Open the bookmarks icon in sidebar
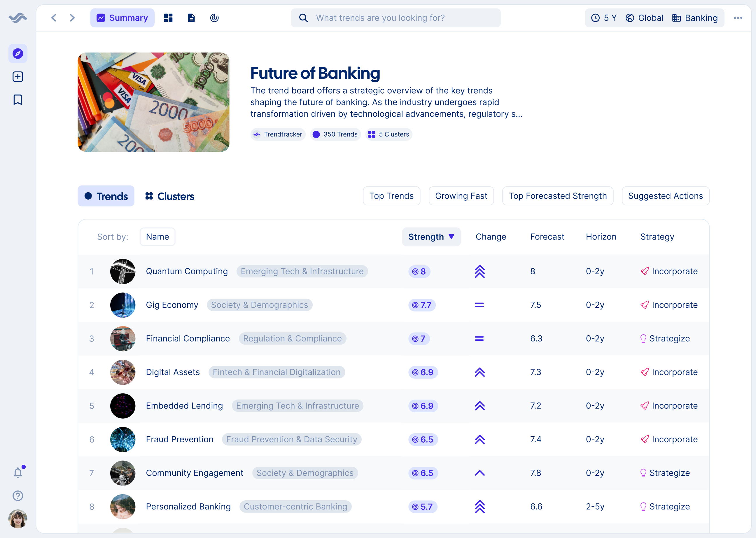Viewport: 756px width, 538px height. [x=18, y=100]
